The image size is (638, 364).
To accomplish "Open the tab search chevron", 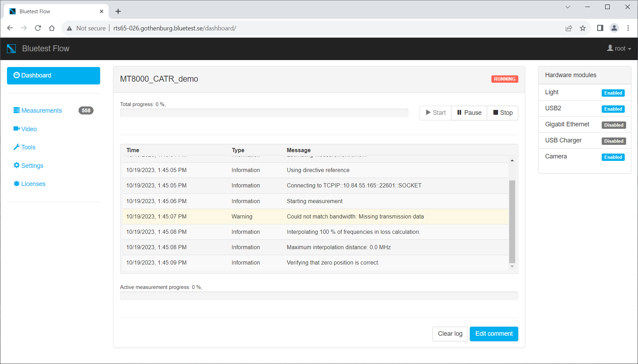I will tap(568, 7).
